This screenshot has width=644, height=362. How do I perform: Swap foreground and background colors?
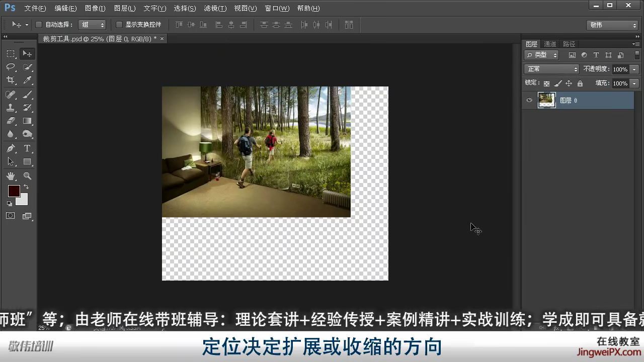pyautogui.click(x=26, y=187)
